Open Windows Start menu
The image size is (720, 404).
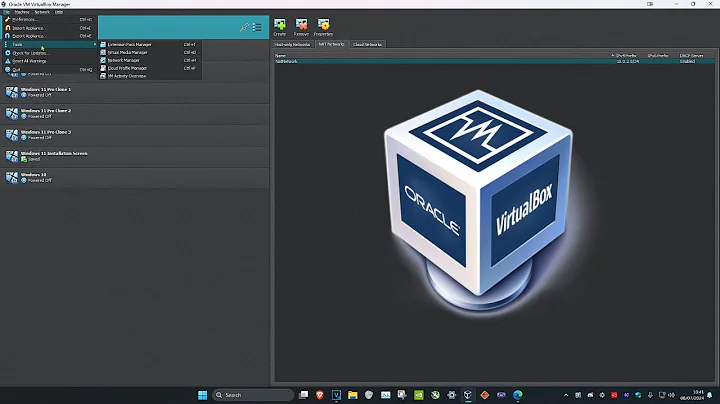pyautogui.click(x=202, y=395)
